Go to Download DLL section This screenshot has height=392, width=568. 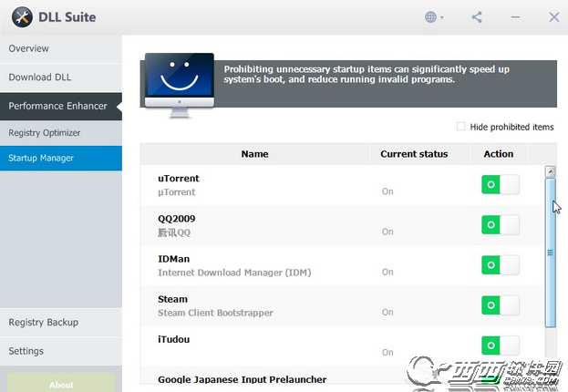61,77
